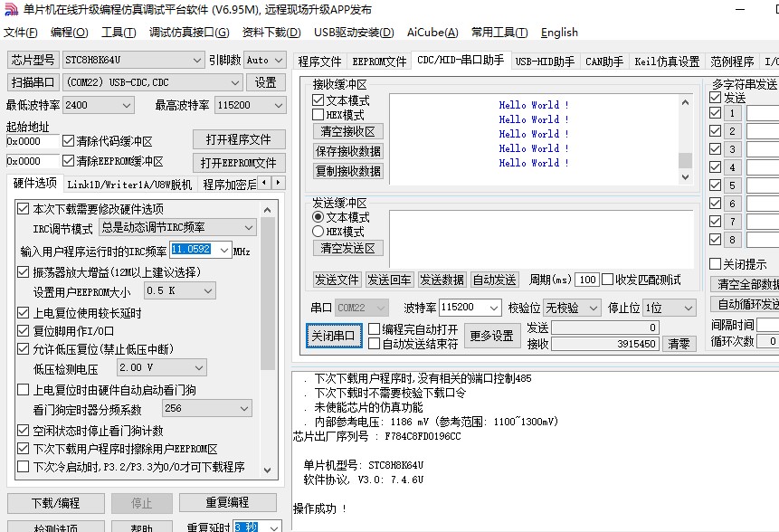Viewport: 779px width, 532px height.
Task: Click 发送数据 button
Action: 442,280
